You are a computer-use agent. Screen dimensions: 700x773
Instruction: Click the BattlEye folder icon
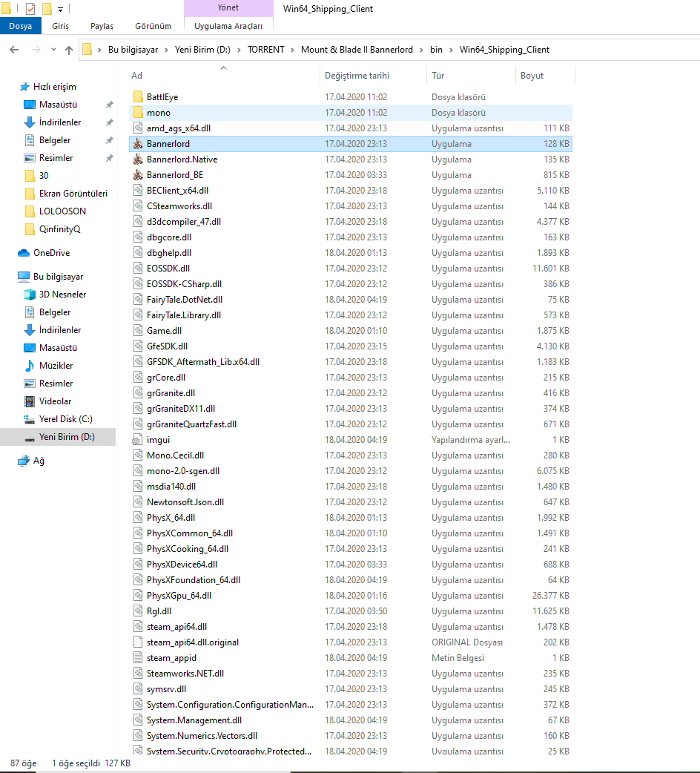tap(138, 97)
